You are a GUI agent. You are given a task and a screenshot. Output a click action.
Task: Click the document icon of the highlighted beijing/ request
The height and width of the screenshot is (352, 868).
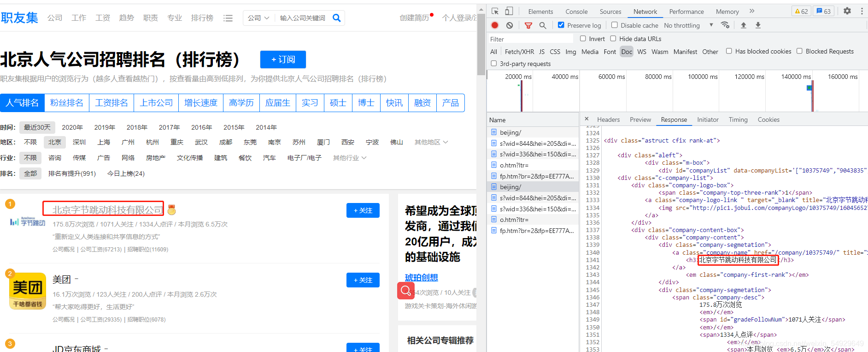494,187
